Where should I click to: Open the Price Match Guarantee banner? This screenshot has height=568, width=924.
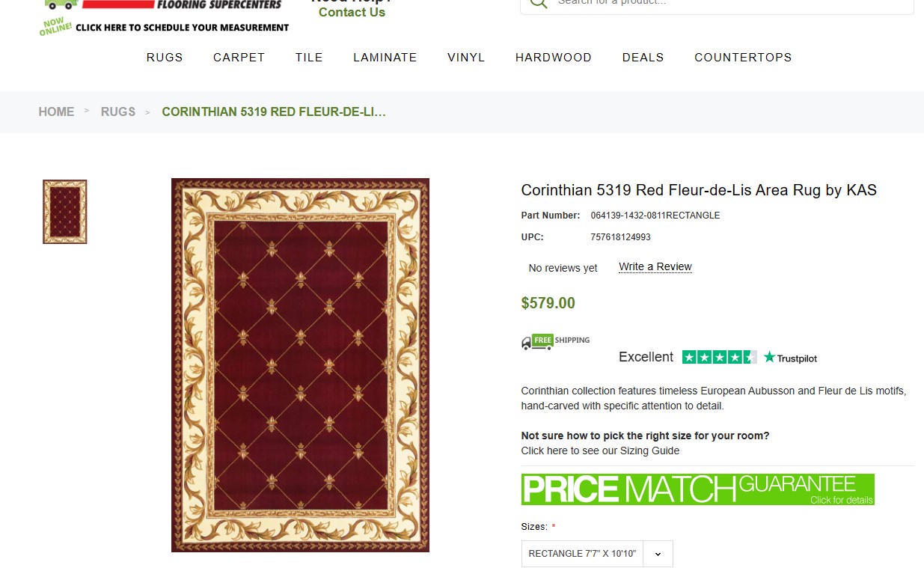pos(697,489)
